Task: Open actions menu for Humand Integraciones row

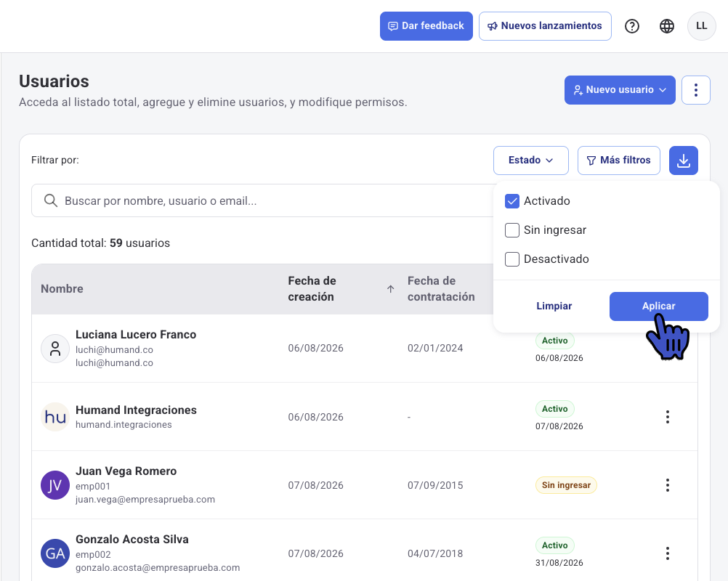Action: 668,417
